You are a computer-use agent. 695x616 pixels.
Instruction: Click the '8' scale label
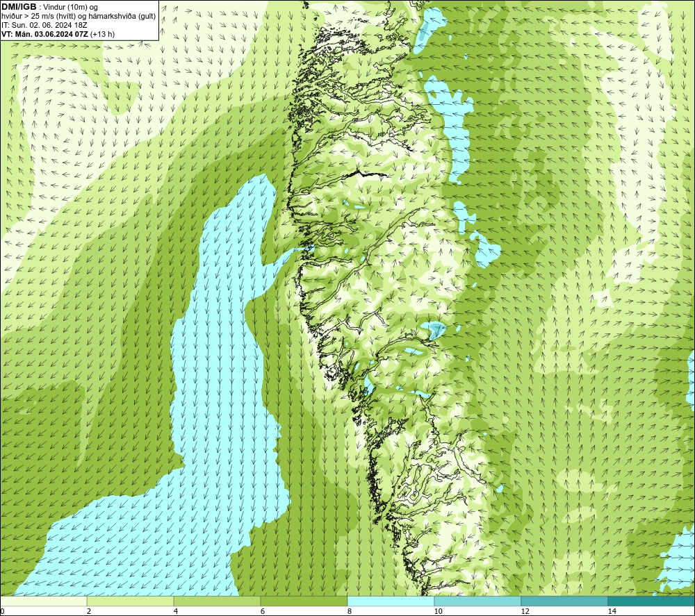coord(350,612)
